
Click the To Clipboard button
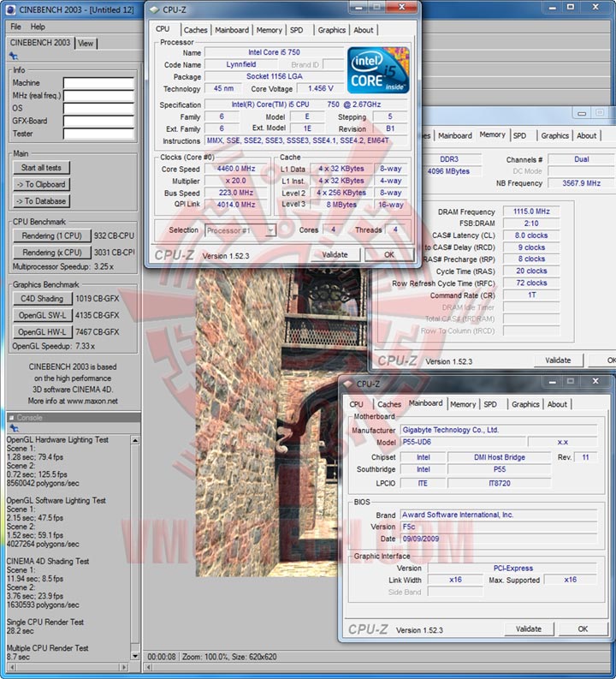click(41, 184)
